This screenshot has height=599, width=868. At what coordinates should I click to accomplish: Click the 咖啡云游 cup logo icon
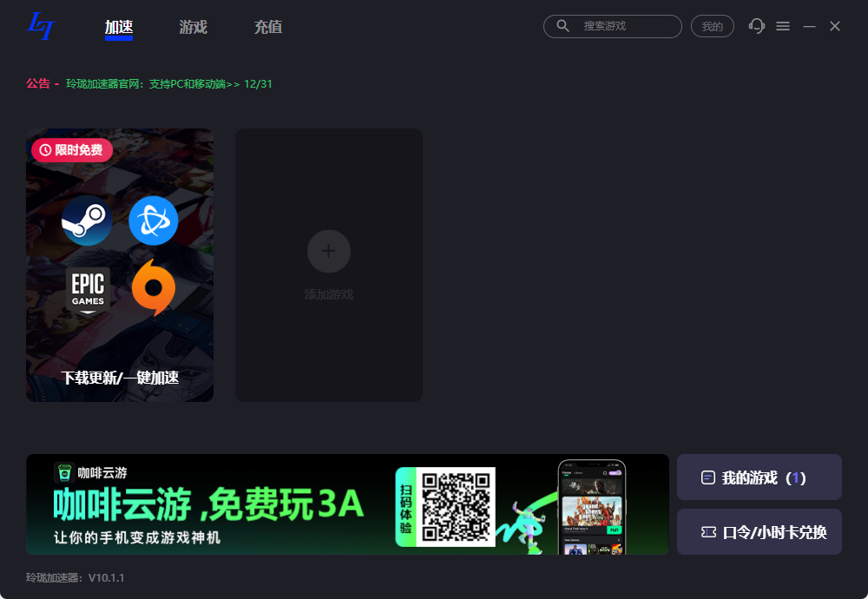pyautogui.click(x=64, y=473)
